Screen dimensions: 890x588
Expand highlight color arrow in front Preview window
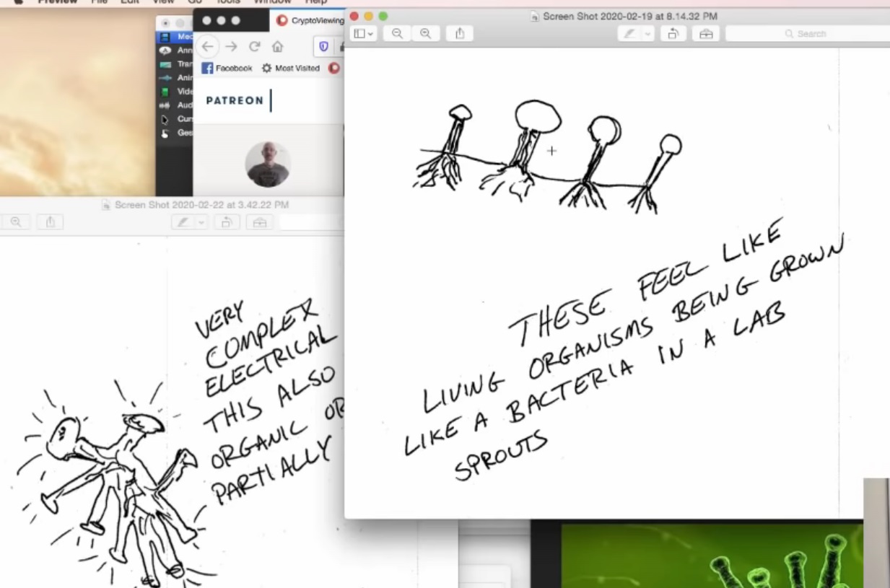[x=647, y=34]
